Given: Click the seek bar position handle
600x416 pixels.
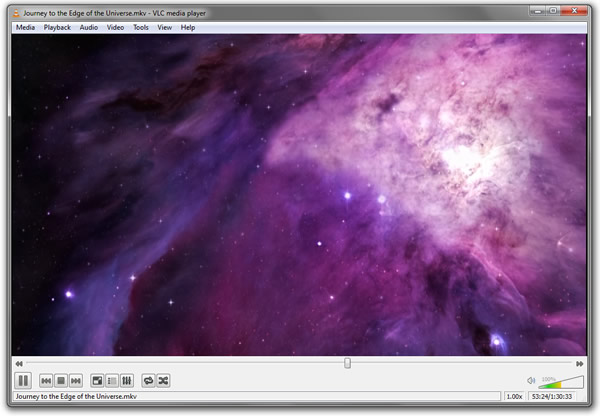Looking at the screenshot, I should [347, 363].
